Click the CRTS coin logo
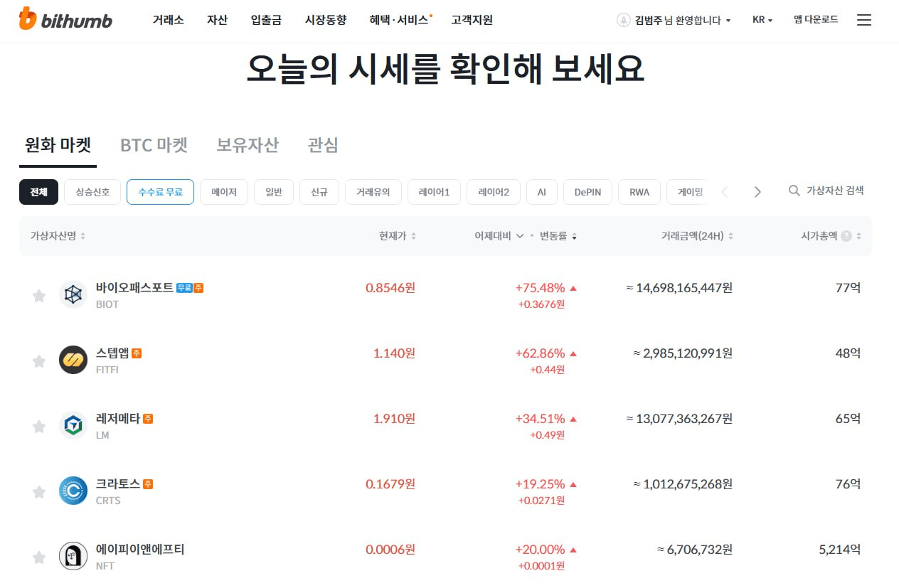The height and width of the screenshot is (588, 899). pyautogui.click(x=73, y=491)
